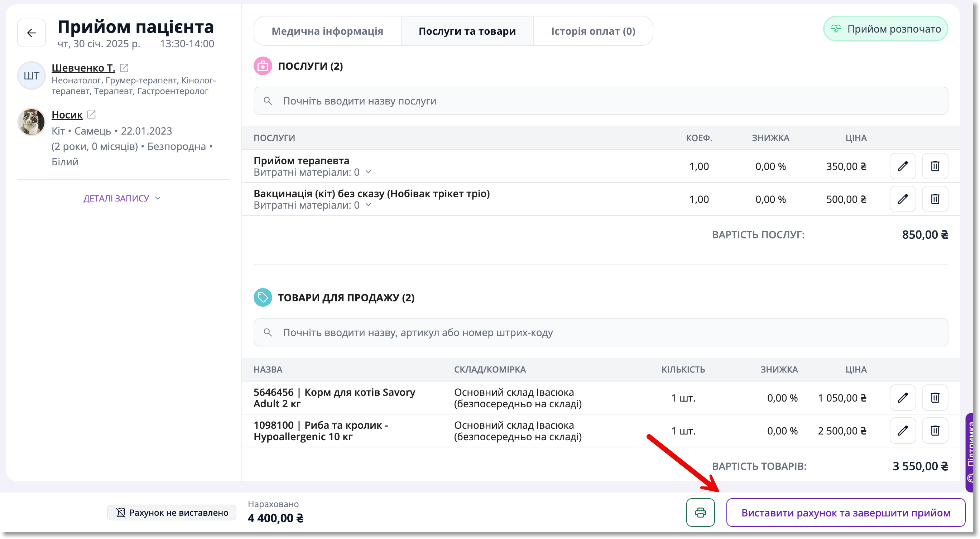Click the 500,00 ₴ price cell

846,200
